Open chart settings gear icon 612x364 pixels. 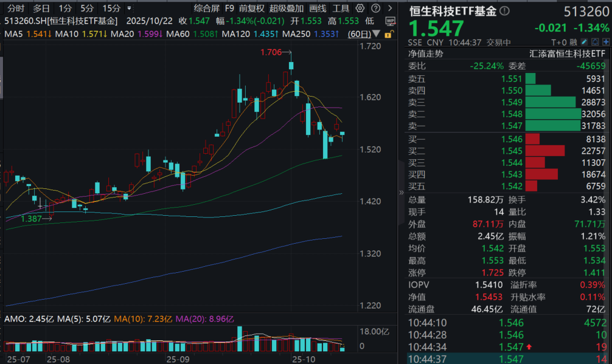pos(360,9)
